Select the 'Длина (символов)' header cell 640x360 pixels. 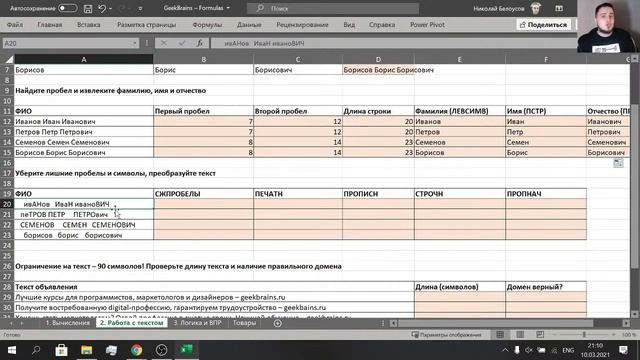[460, 287]
